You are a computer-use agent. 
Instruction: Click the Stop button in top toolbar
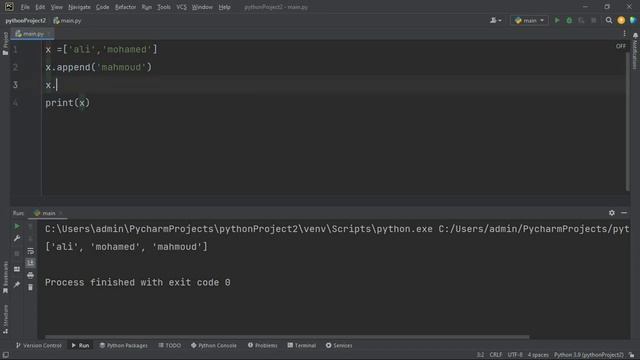click(x=593, y=20)
